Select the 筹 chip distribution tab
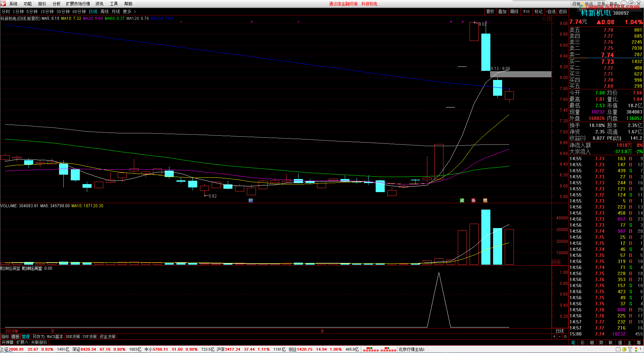This screenshot has width=644, height=353. pos(639,343)
